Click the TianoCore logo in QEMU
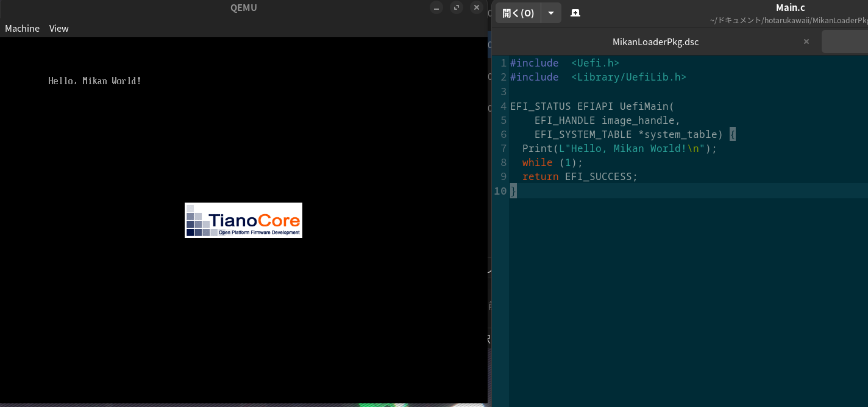 (243, 220)
